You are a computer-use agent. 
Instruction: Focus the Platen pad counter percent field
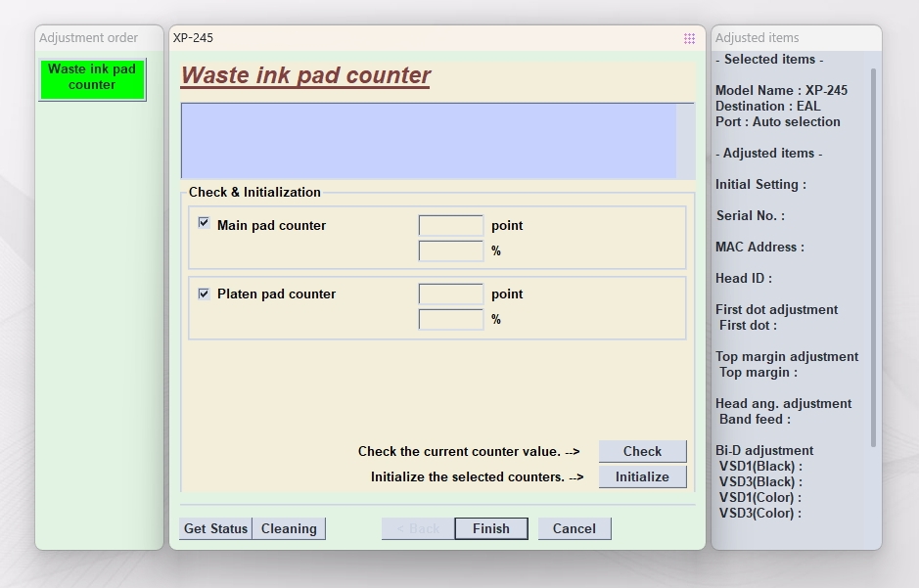pos(450,320)
